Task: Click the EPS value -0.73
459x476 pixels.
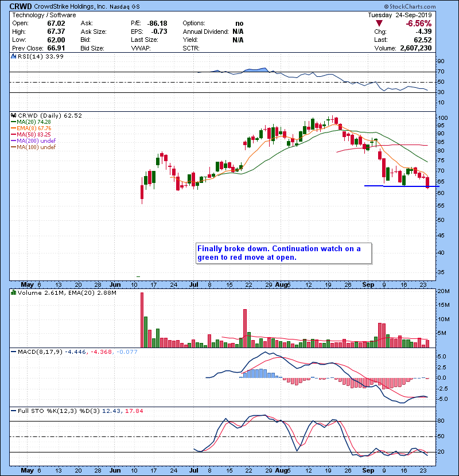Action: pos(159,32)
